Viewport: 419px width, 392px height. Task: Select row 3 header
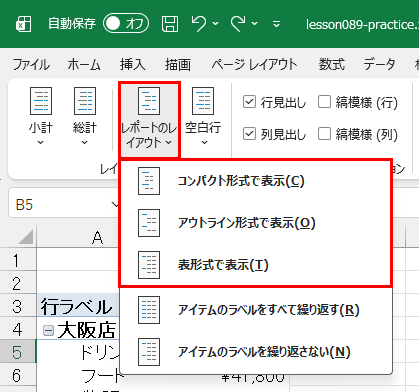click(17, 306)
